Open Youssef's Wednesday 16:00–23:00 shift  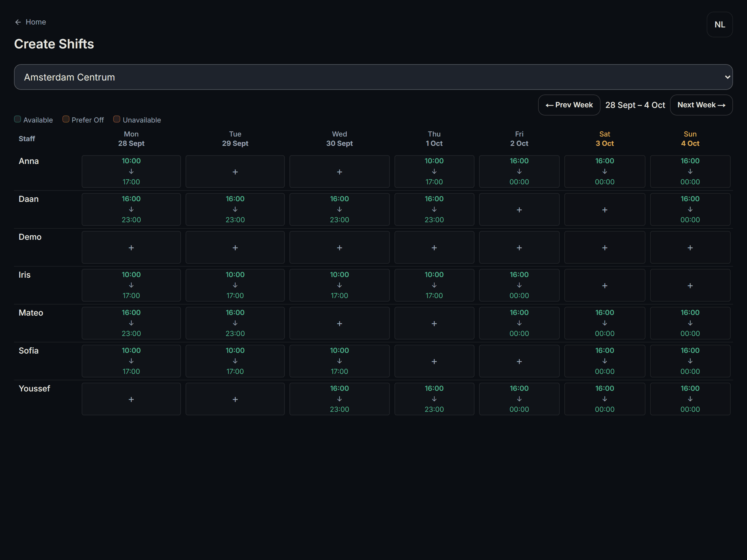click(x=339, y=399)
